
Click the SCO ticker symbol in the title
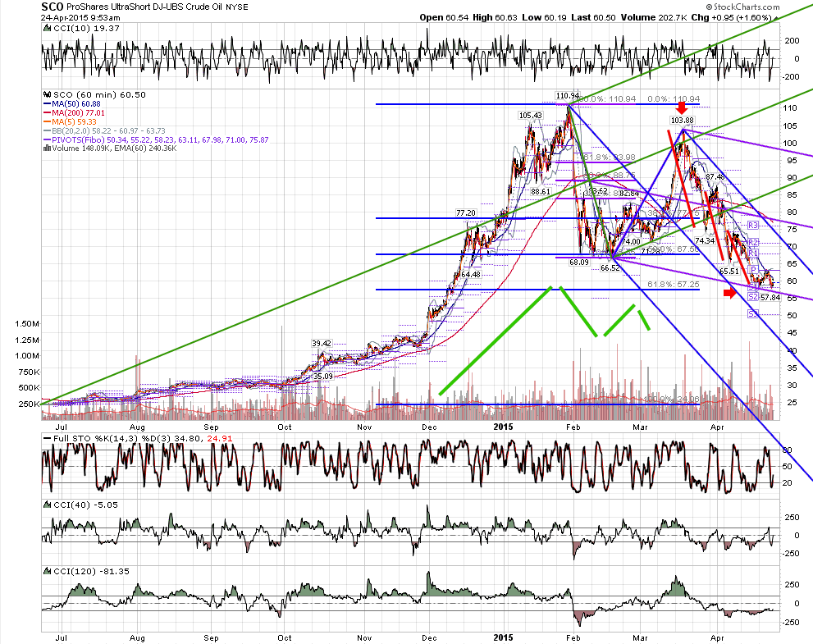click(x=53, y=7)
